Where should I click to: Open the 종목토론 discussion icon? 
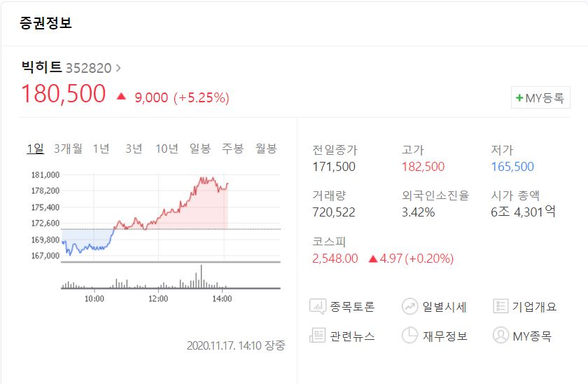[318, 306]
